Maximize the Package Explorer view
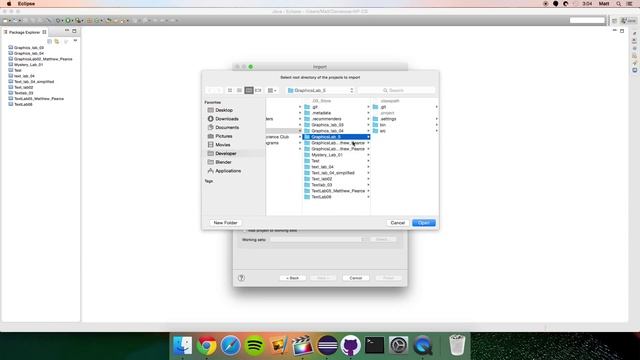The height and width of the screenshot is (360, 640). [x=74, y=31]
